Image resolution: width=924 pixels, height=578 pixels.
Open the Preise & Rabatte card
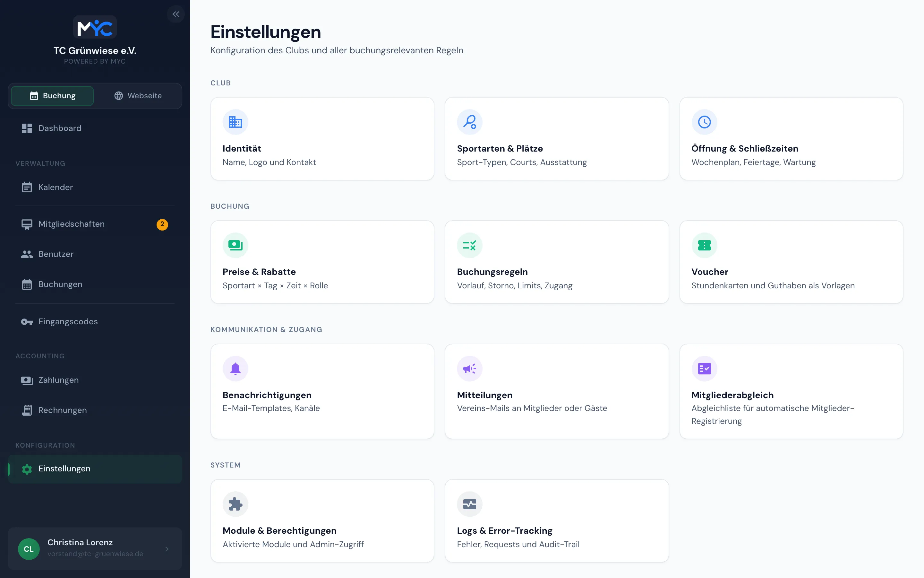322,262
